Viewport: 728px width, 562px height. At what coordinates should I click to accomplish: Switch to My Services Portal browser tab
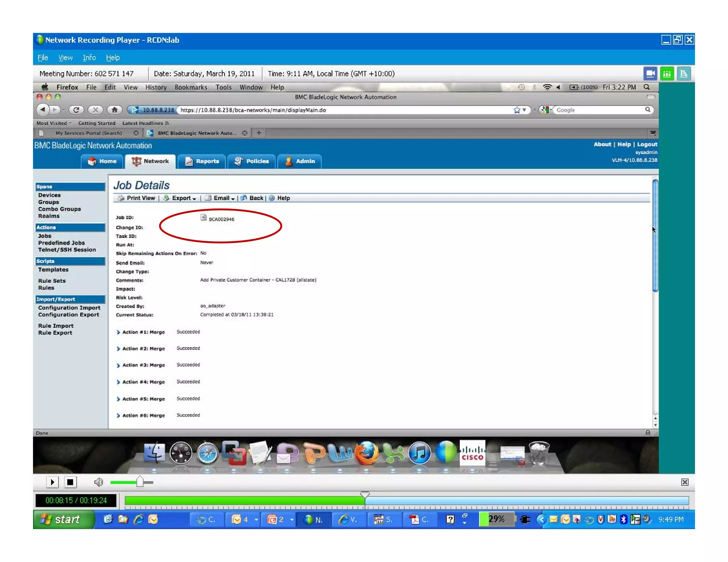89,133
